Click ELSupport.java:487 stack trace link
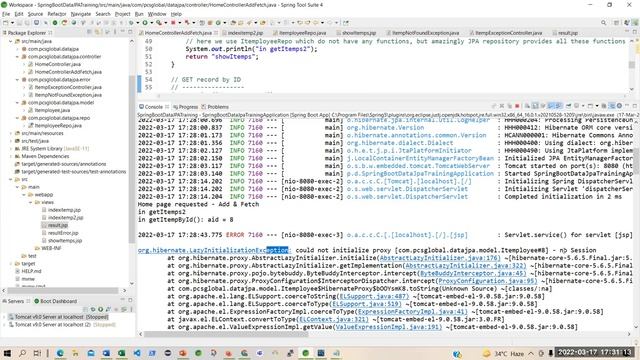Image resolution: width=640 pixels, height=360 pixels. tap(373, 296)
